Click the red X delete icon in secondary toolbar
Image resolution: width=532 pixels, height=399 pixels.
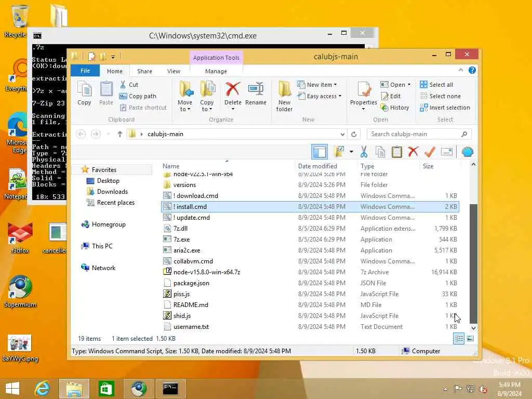pos(413,152)
